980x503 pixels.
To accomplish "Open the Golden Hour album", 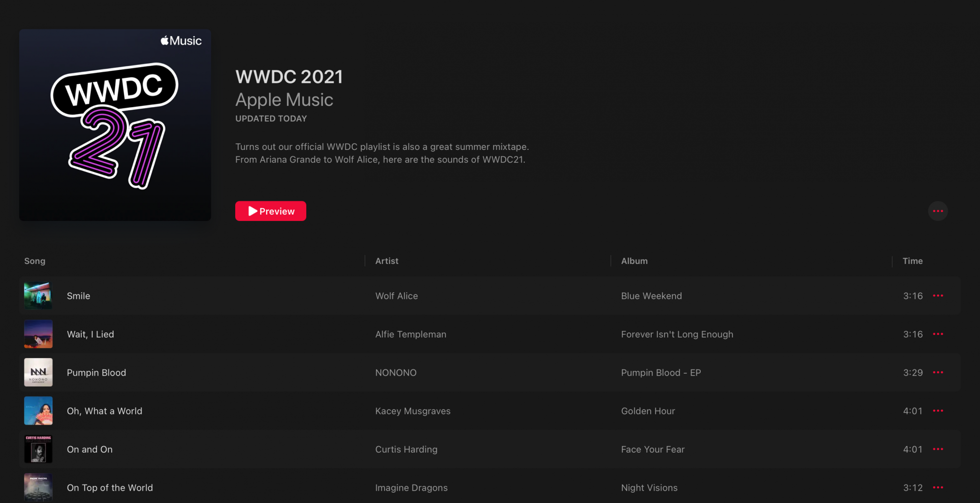I will tap(648, 411).
